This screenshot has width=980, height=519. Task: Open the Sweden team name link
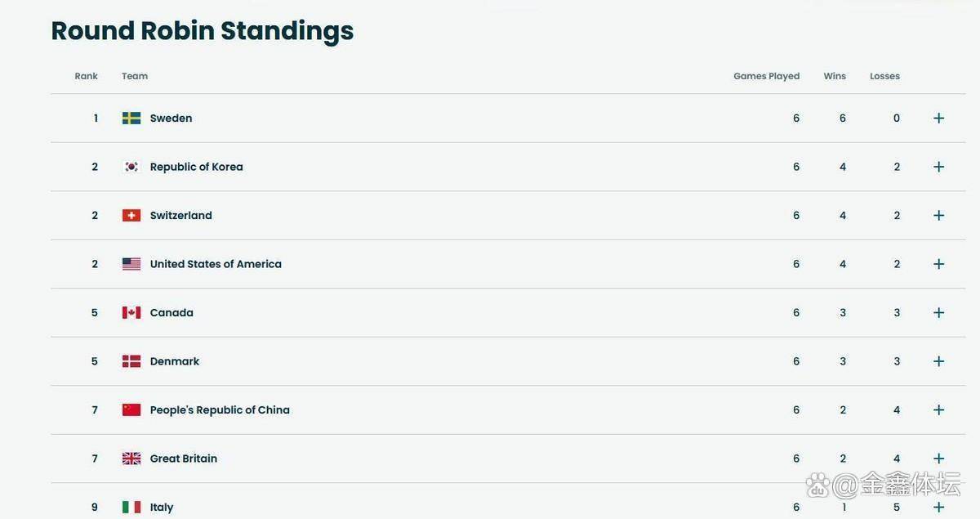171,119
